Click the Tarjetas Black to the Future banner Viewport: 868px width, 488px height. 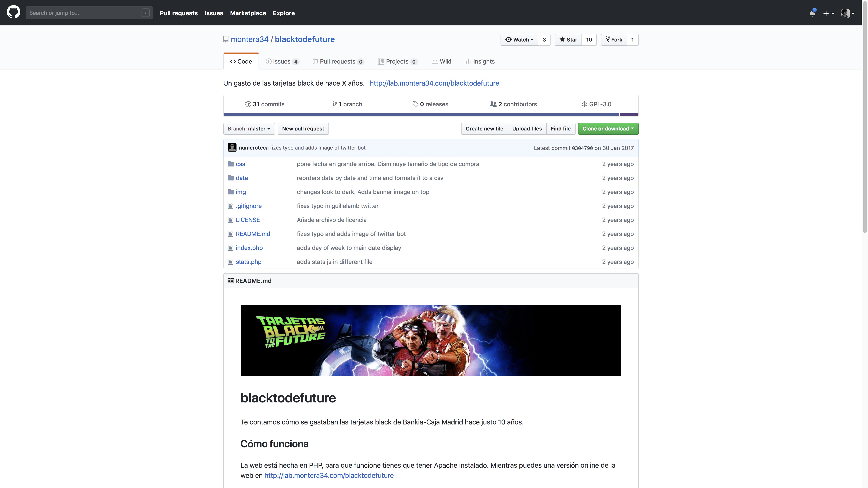point(431,341)
